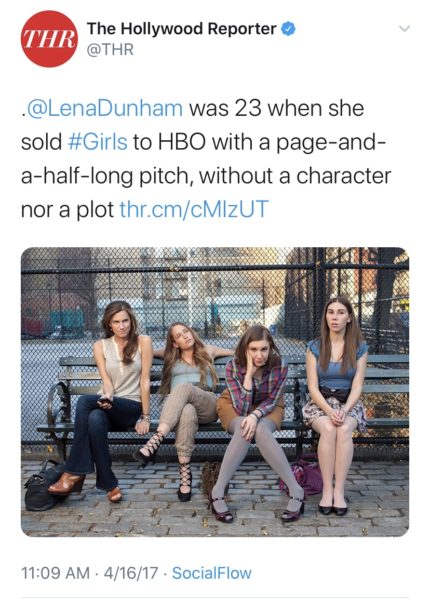Click the words "was 23 when she"
This screenshot has height=600, width=430.
tap(276, 109)
